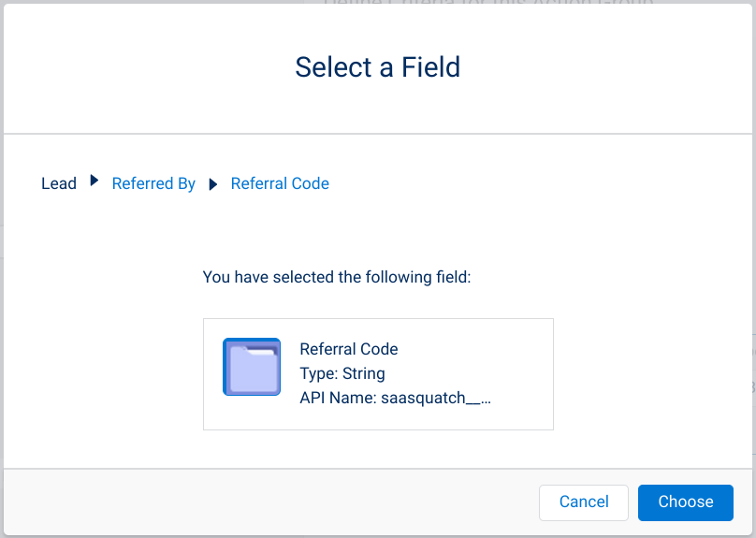Click the 'You have selected the following field' text
This screenshot has height=538, width=756.
[x=337, y=277]
